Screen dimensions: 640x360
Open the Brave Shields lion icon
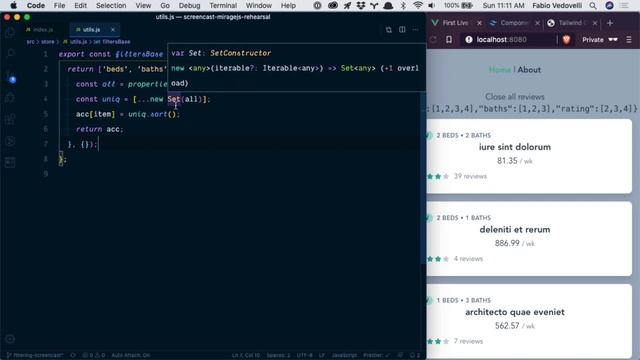tap(566, 40)
